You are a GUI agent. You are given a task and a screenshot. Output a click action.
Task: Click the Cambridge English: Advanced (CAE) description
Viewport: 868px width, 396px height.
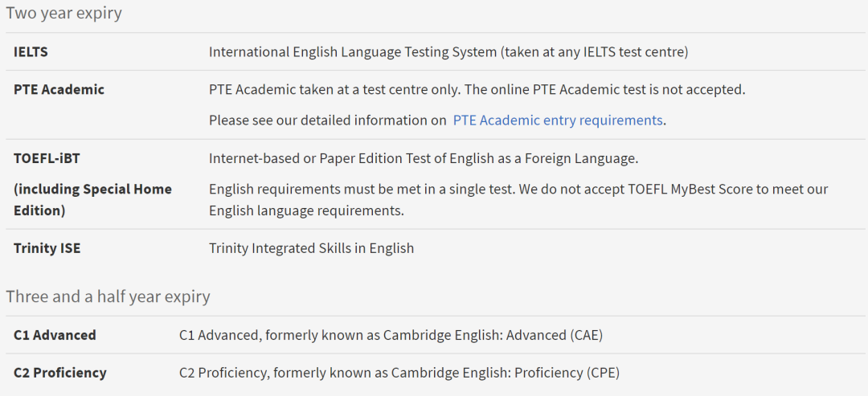(x=391, y=335)
